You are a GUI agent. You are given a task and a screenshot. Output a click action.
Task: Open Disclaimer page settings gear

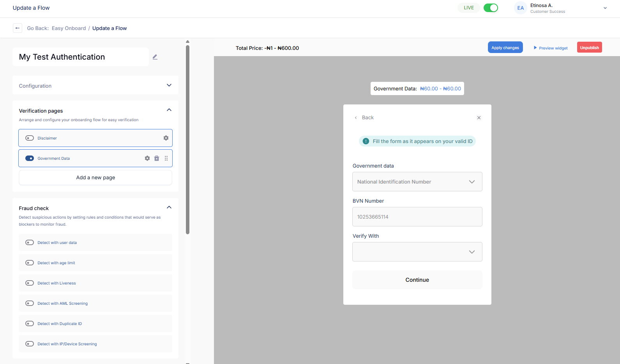coord(166,138)
